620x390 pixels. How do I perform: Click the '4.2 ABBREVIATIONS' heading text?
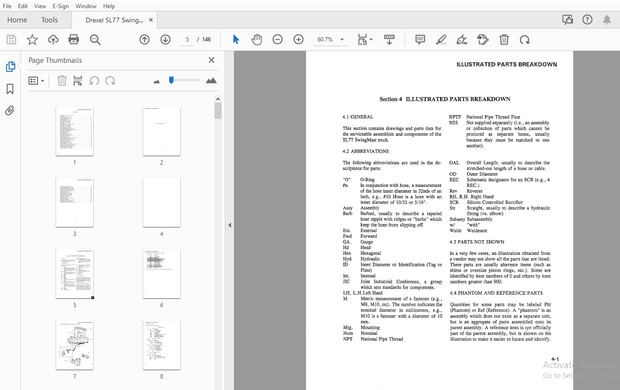[x=366, y=151]
